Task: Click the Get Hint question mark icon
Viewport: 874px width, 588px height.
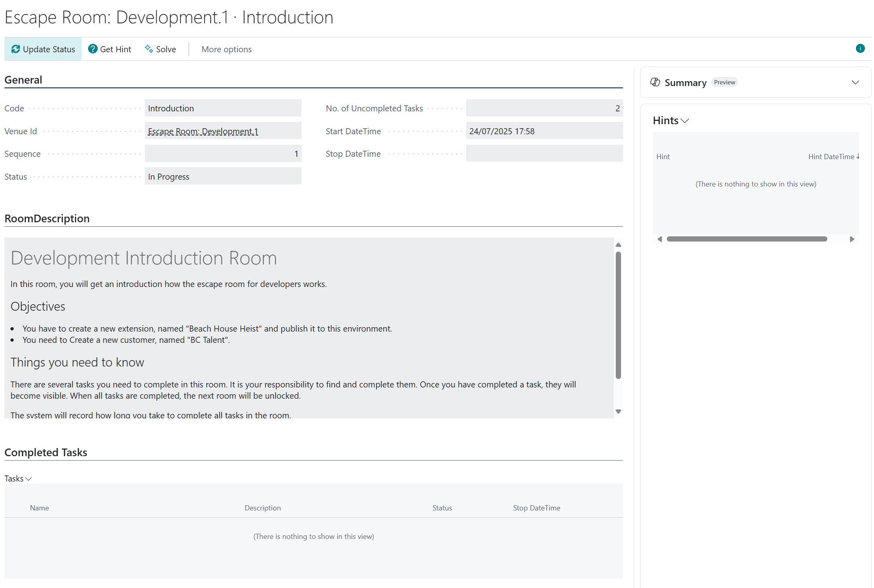Action: pos(93,49)
